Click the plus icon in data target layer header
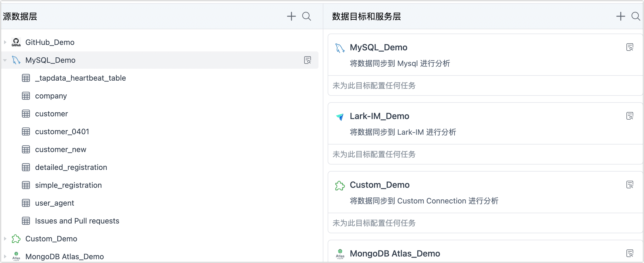This screenshot has height=263, width=644. [x=620, y=16]
